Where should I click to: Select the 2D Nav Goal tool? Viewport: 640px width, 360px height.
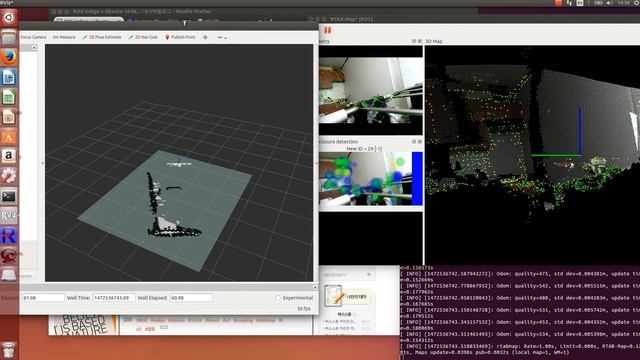[x=143, y=37]
